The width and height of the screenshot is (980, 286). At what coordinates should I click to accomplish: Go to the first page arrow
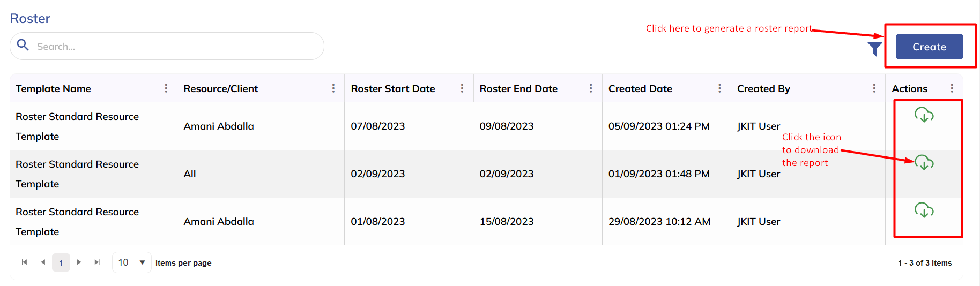point(24,262)
